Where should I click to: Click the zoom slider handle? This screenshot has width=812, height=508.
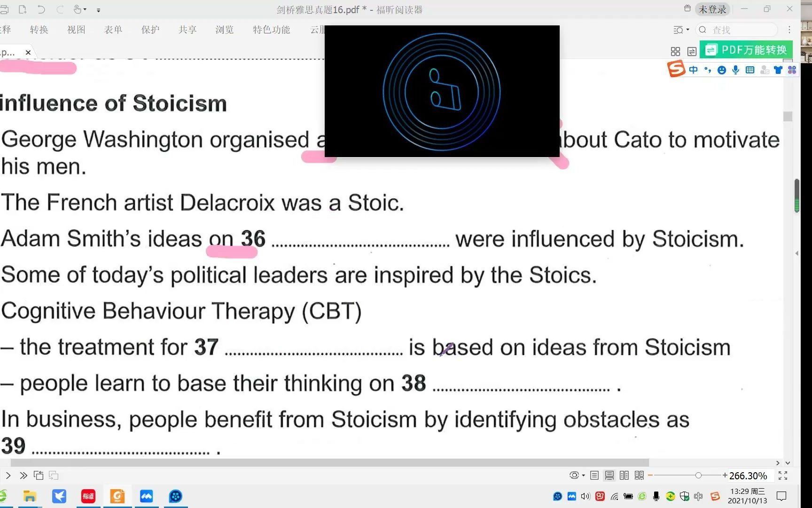pyautogui.click(x=698, y=476)
